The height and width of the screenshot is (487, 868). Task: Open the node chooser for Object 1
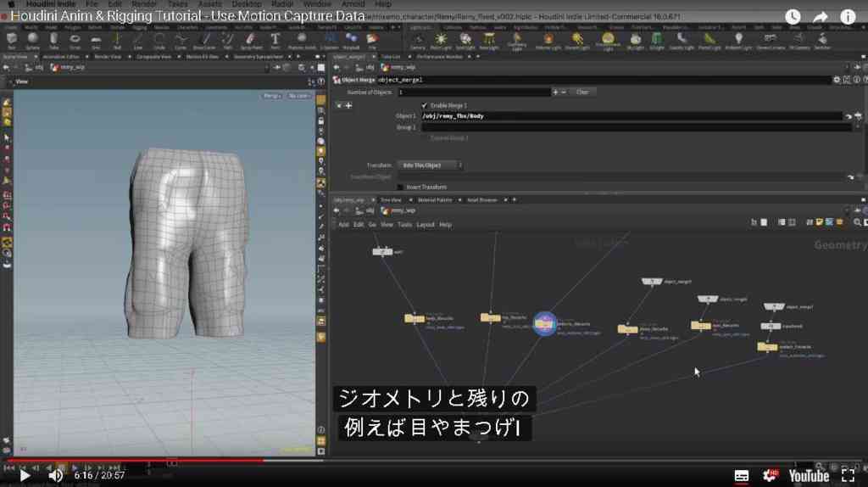[x=859, y=116]
